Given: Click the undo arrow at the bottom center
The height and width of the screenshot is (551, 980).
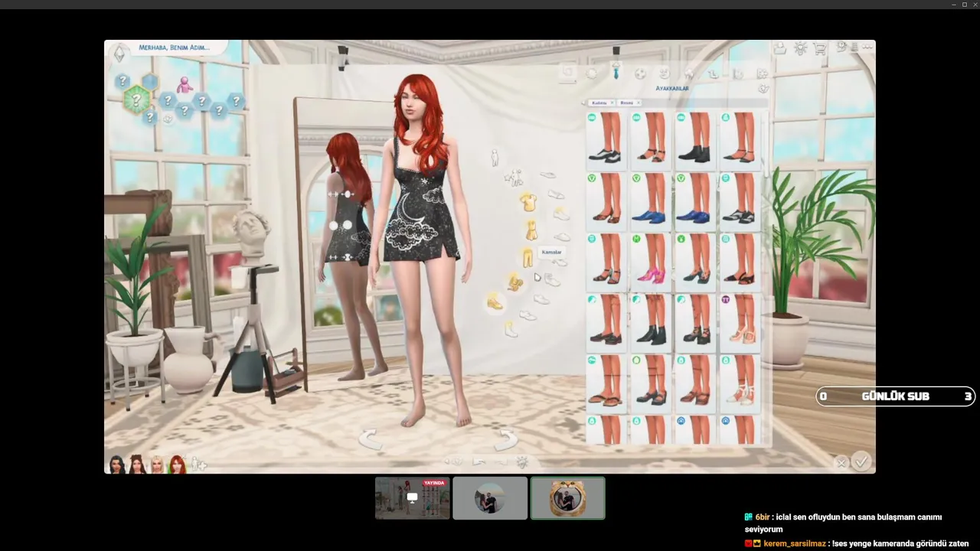Looking at the screenshot, I should (x=479, y=461).
